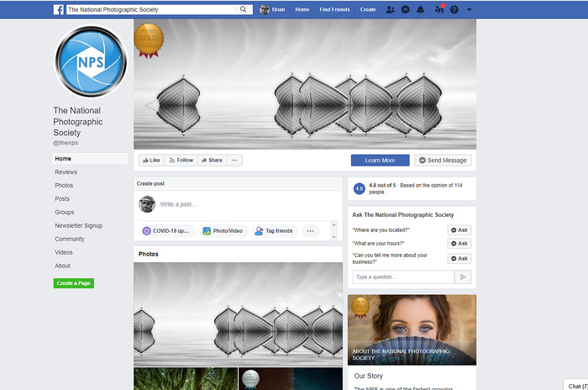
Task: Click the Facebook logo icon
Action: (59, 9)
